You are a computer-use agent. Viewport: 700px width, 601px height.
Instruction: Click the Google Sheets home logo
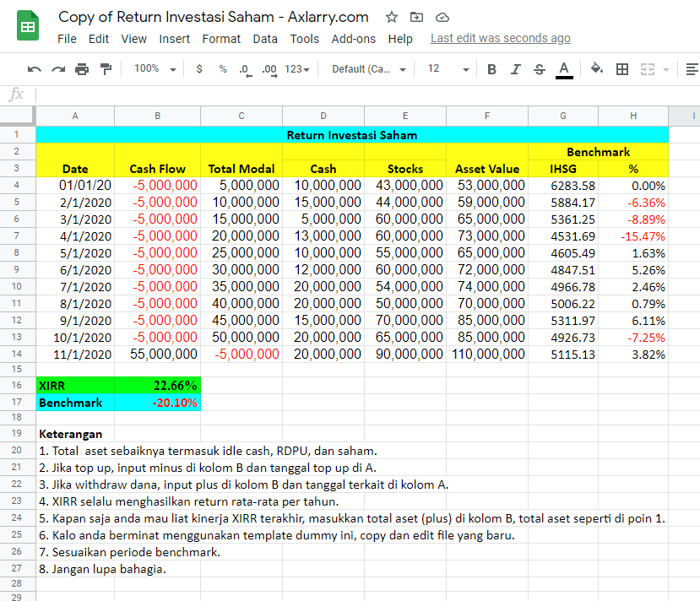coord(28,26)
